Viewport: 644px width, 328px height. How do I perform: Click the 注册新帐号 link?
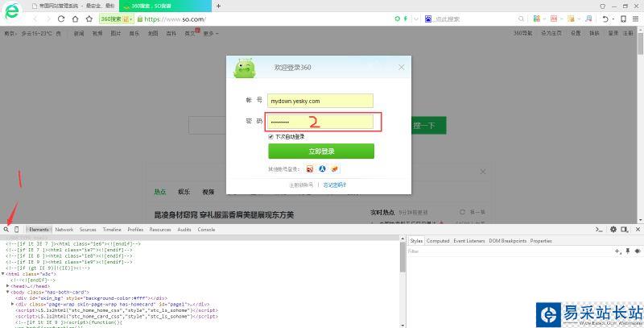301,185
